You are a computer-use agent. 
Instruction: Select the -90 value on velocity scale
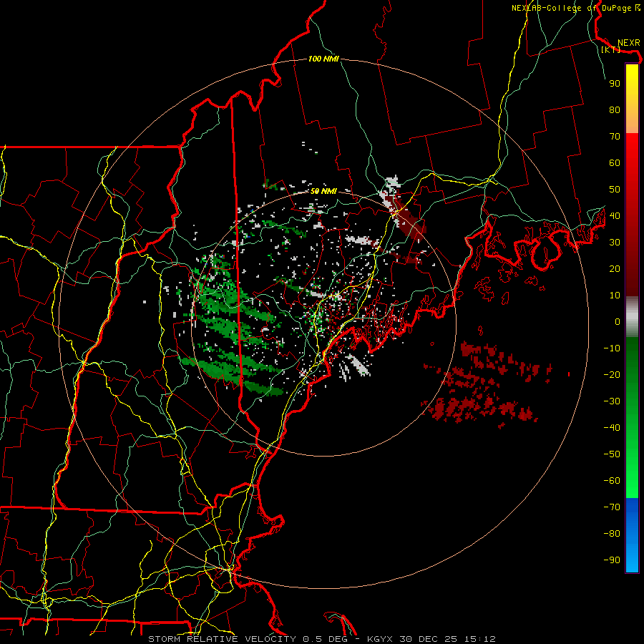click(x=612, y=560)
